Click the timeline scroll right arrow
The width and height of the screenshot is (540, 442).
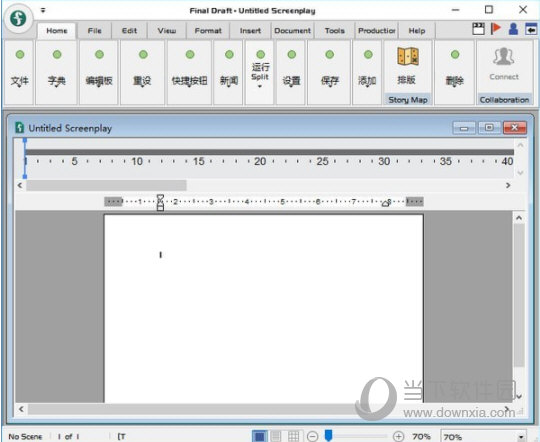(508, 185)
